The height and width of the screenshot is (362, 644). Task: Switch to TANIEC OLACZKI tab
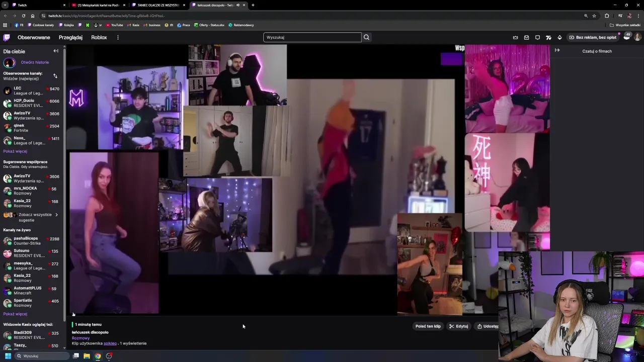(x=158, y=5)
